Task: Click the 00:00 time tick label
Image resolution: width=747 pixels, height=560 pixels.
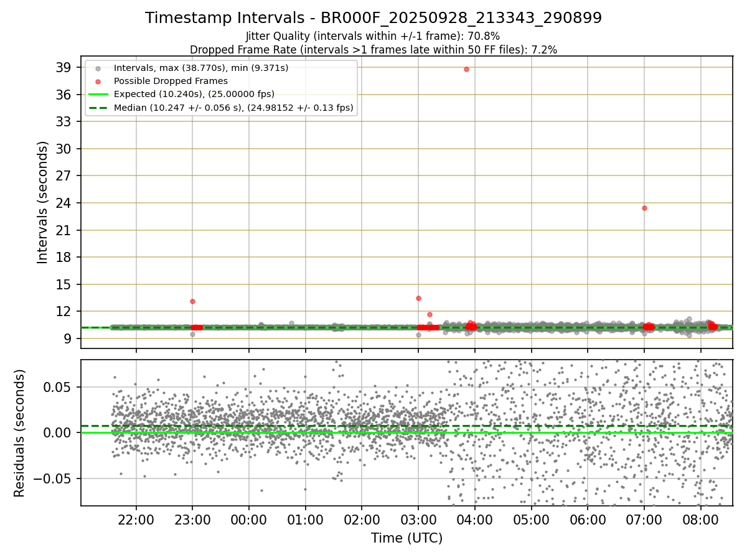Action: [x=249, y=520]
